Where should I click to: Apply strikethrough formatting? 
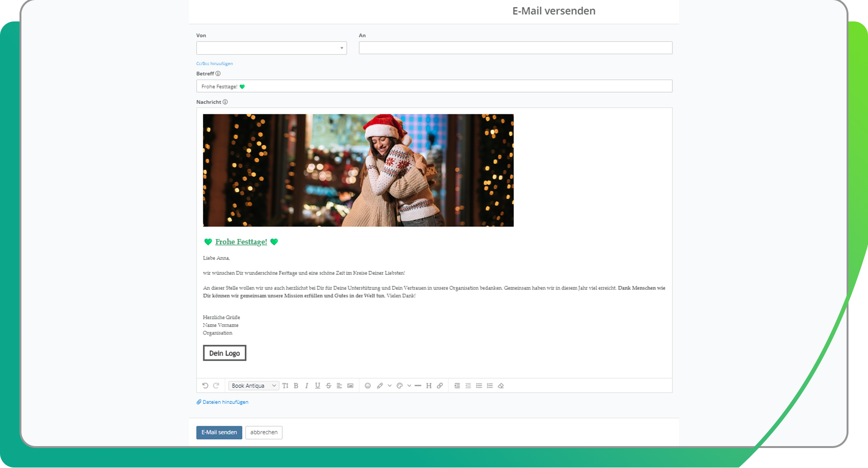point(328,386)
